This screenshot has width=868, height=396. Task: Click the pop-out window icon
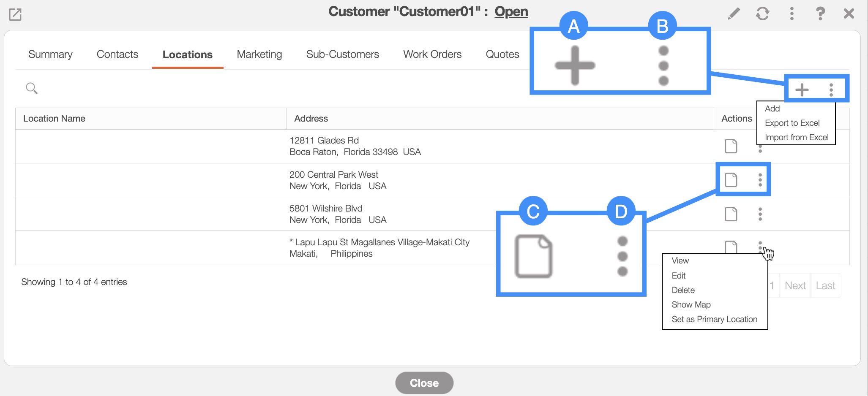click(x=15, y=15)
